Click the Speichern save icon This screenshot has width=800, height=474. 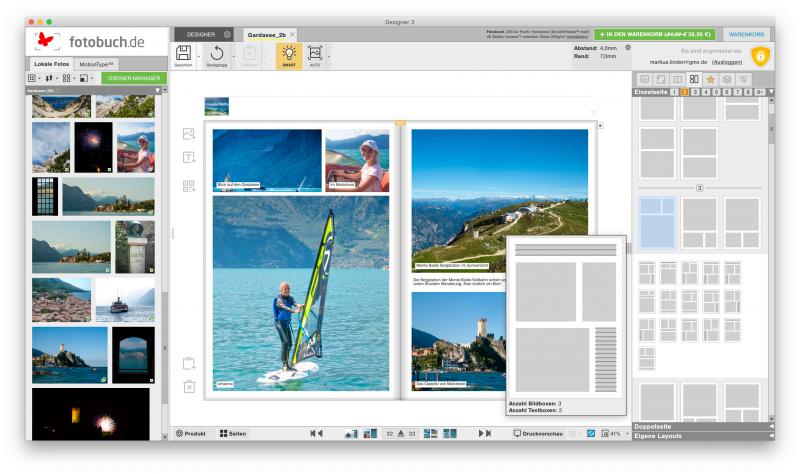click(x=183, y=54)
